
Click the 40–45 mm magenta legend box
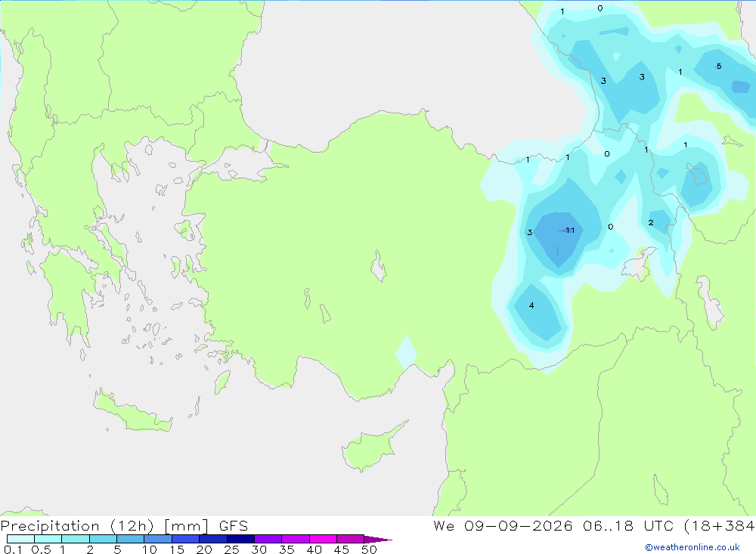(x=323, y=539)
